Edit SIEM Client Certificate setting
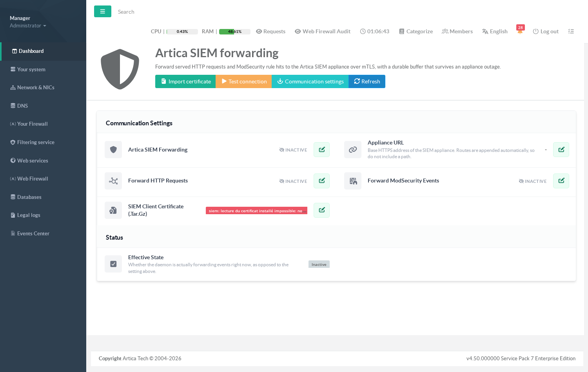This screenshot has width=588, height=372. tap(321, 210)
